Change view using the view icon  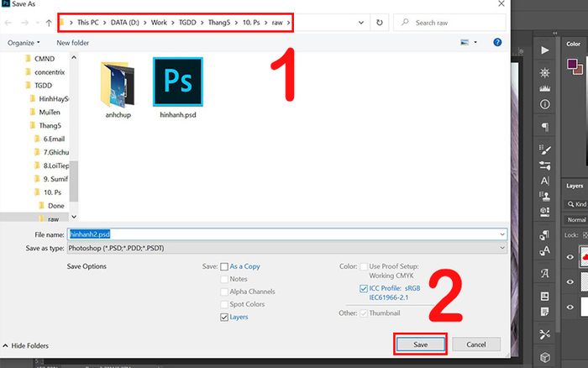pyautogui.click(x=465, y=42)
